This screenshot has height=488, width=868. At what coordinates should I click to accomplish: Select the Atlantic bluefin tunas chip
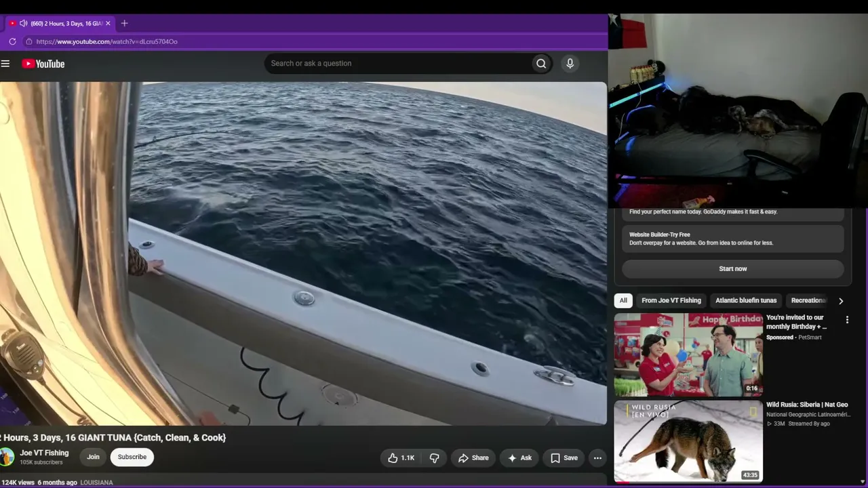746,301
